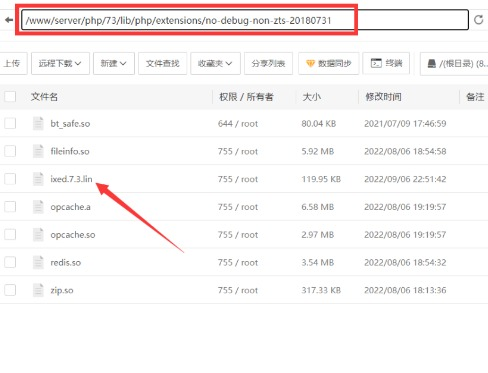Image resolution: width=488 pixels, height=373 pixels.
Task: Click the file icon beside bt_safe.so
Action: pyautogui.click(x=38, y=123)
